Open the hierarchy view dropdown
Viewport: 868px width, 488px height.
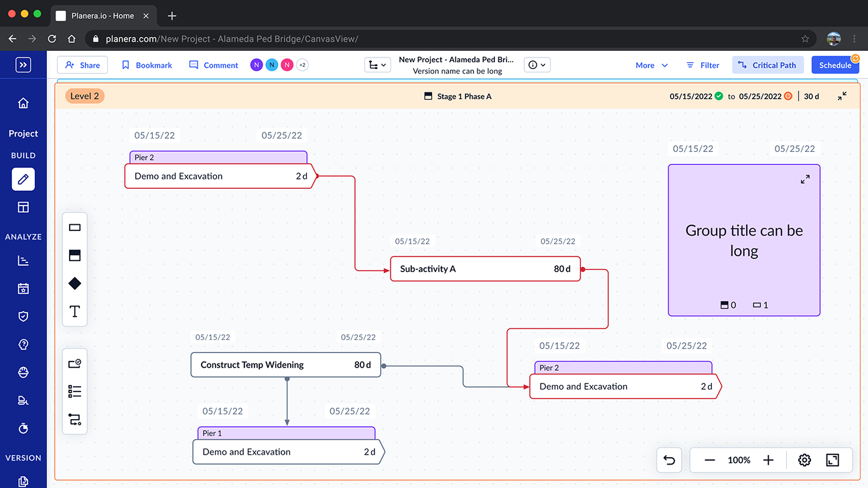(378, 65)
